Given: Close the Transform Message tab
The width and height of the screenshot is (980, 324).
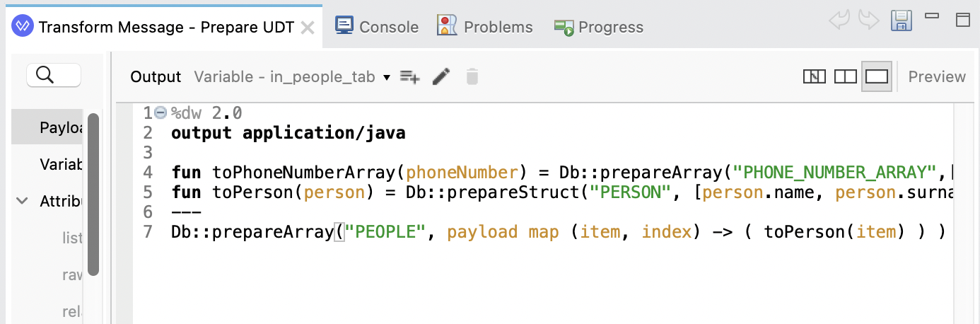Looking at the screenshot, I should [308, 28].
